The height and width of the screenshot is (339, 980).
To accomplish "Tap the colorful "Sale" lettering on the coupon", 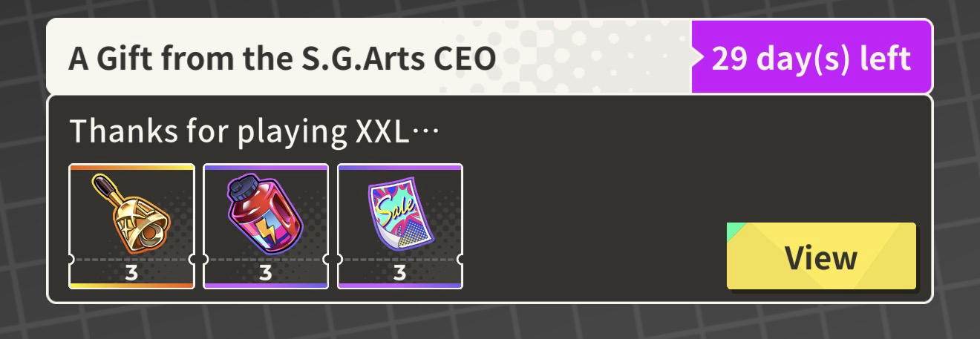I will coord(393,209).
